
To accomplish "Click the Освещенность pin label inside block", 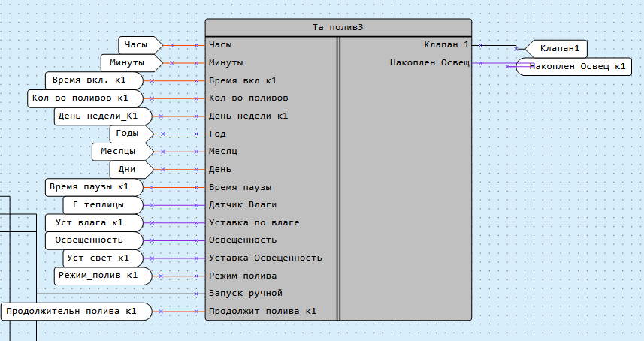I will pos(243,240).
